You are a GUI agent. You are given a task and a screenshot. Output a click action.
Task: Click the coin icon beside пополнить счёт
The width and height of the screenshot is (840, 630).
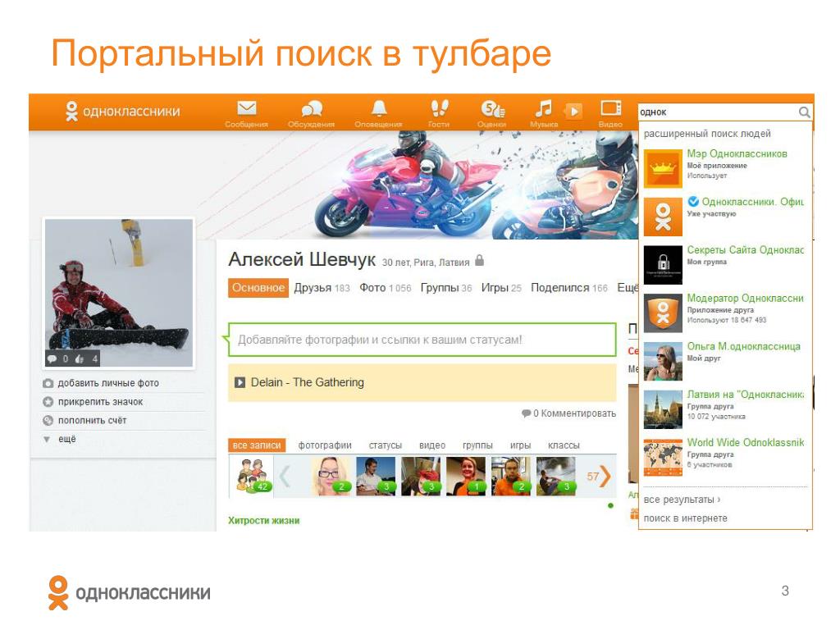click(x=48, y=421)
